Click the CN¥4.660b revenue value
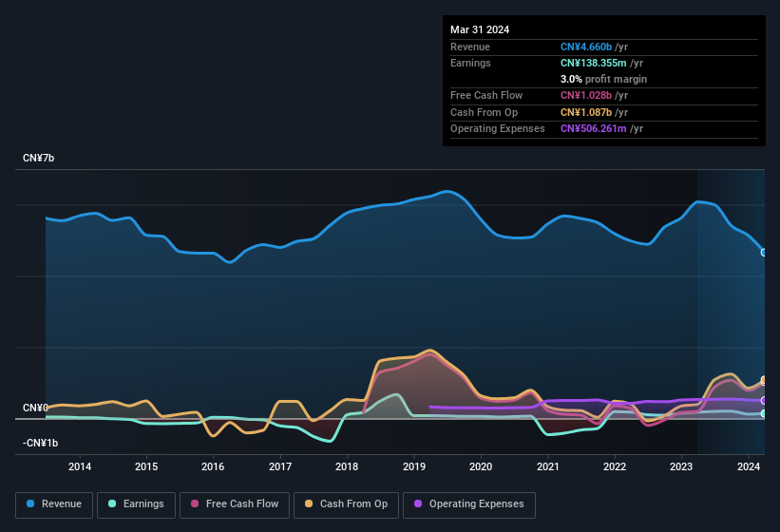 pos(586,47)
